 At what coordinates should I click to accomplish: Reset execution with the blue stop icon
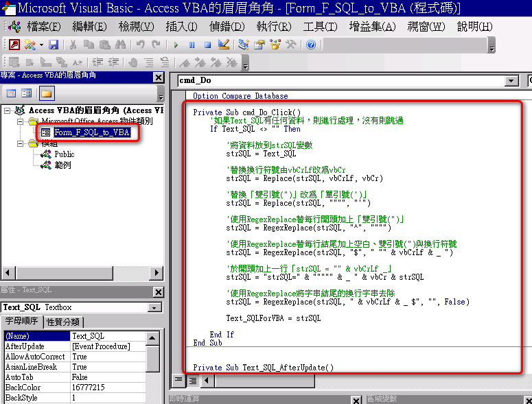207,45
